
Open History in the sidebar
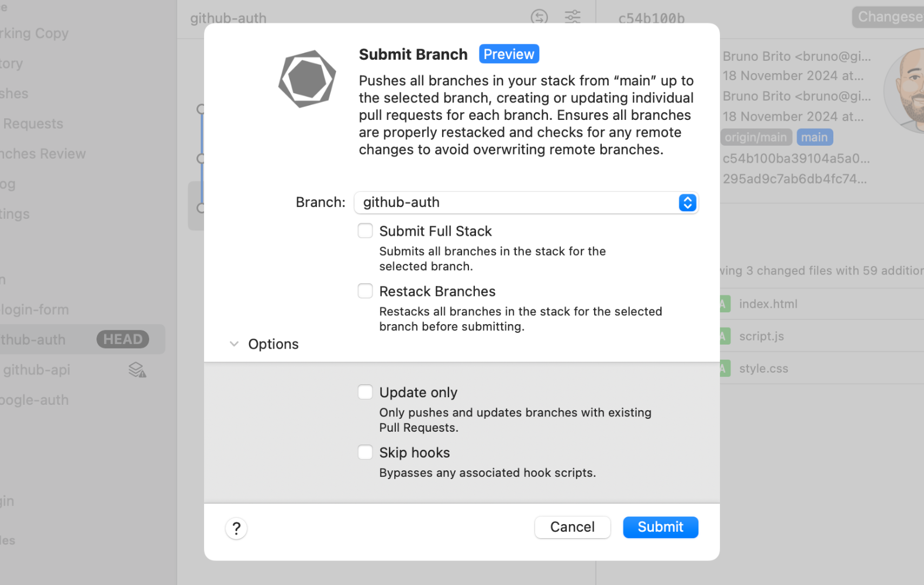tap(12, 63)
